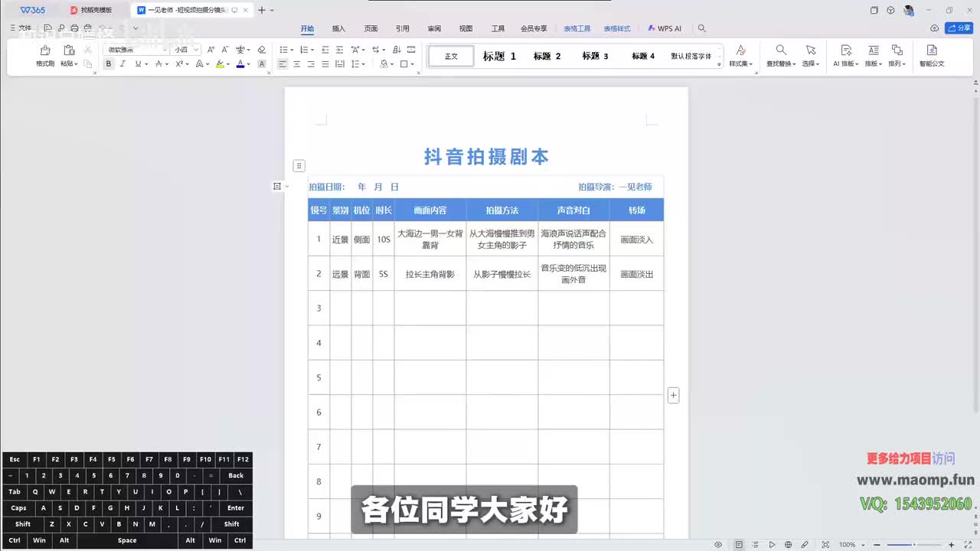Screen dimensions: 980x551
Task: Decrease font size with A- icon
Action: (225, 50)
